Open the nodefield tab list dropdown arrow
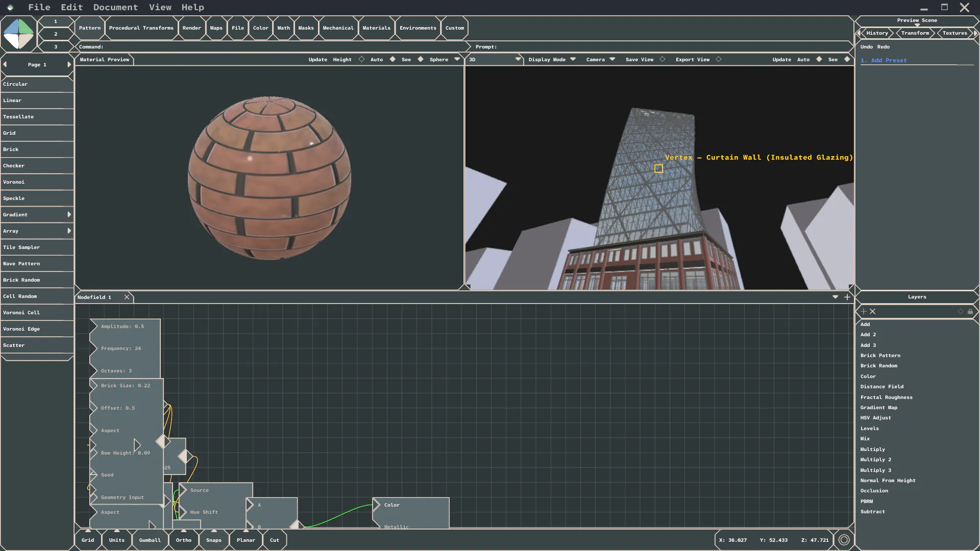 click(836, 297)
